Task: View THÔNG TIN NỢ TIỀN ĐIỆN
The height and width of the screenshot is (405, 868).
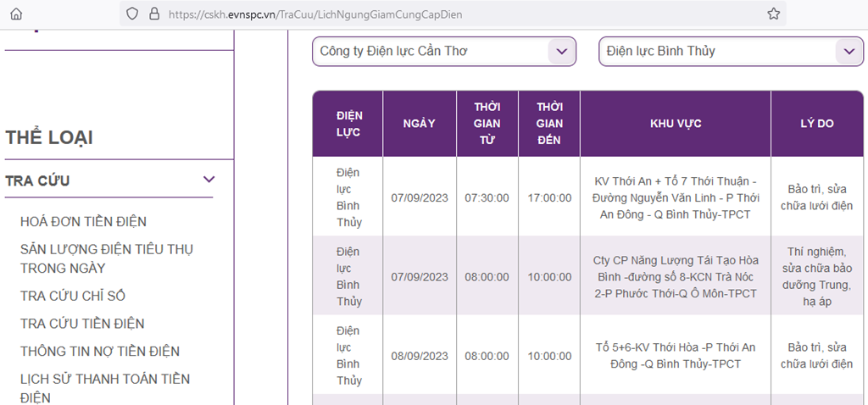Action: (x=100, y=351)
